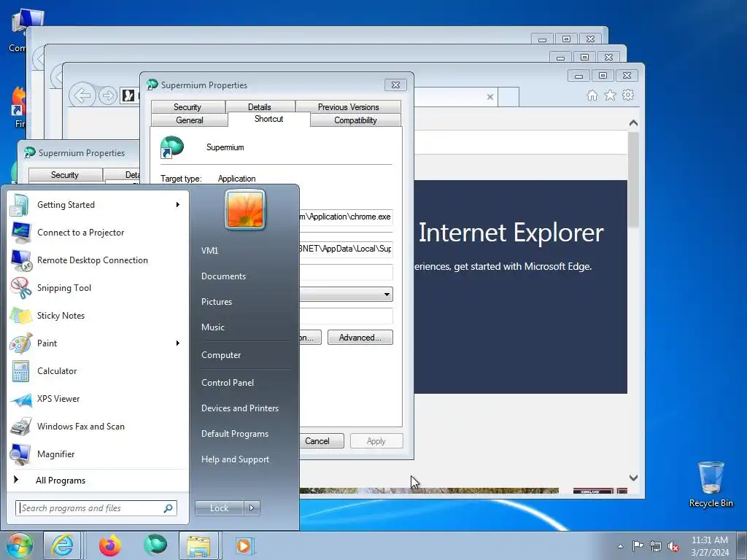Image resolution: width=747 pixels, height=560 pixels.
Task: Launch Windows Fax and Scan
Action: [x=98, y=426]
